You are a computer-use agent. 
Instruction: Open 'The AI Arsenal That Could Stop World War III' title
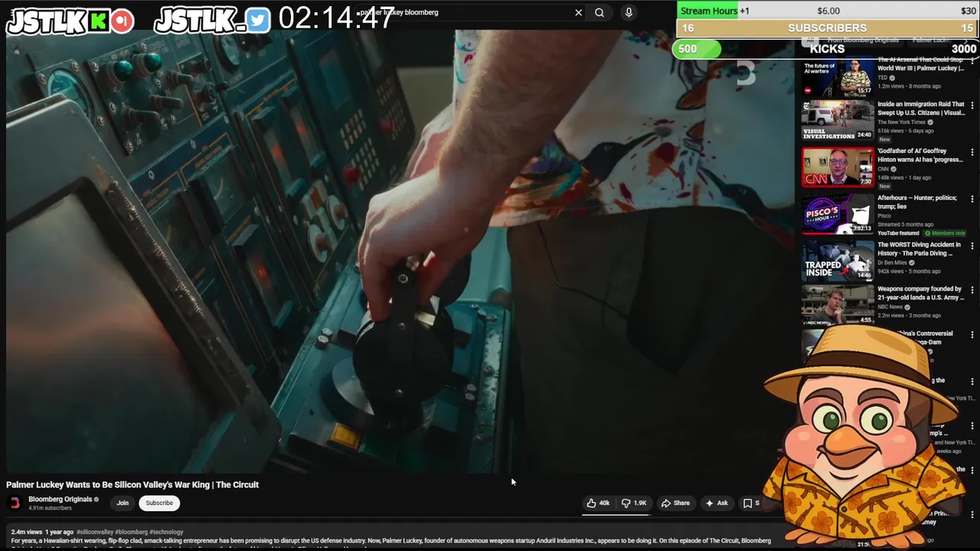coord(921,64)
